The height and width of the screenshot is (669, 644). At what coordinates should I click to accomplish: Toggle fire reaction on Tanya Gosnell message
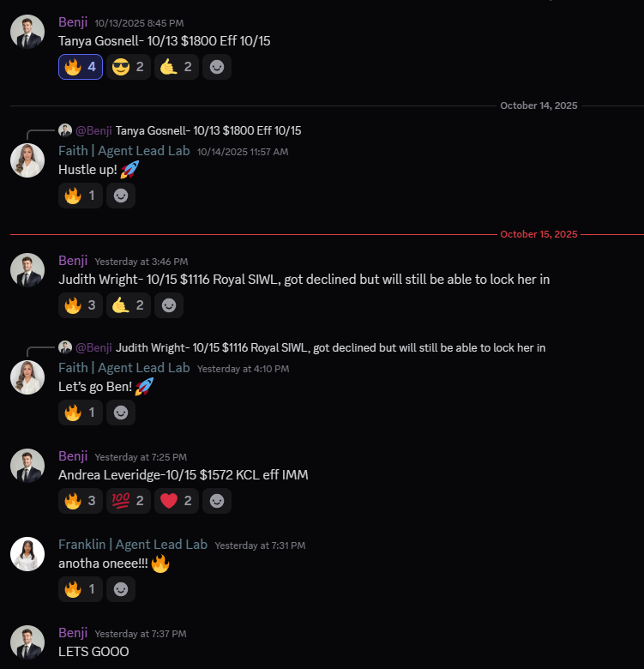(81, 67)
